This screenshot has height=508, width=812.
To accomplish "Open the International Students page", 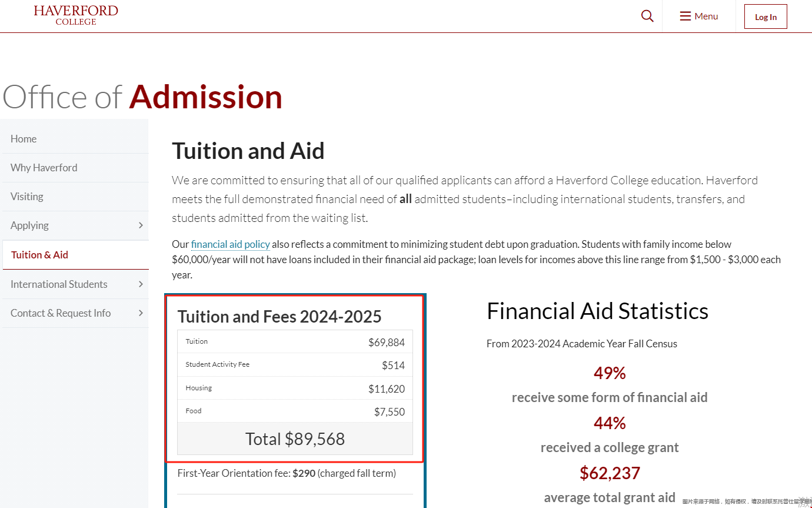I will pyautogui.click(x=59, y=284).
